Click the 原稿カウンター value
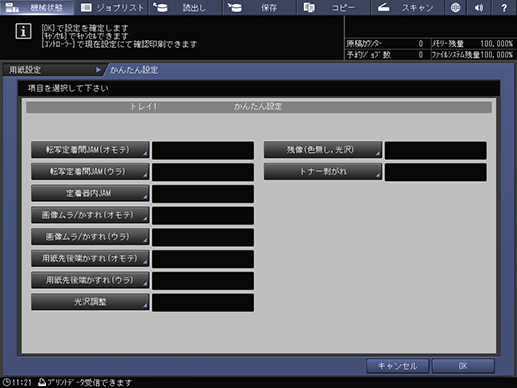 click(421, 44)
